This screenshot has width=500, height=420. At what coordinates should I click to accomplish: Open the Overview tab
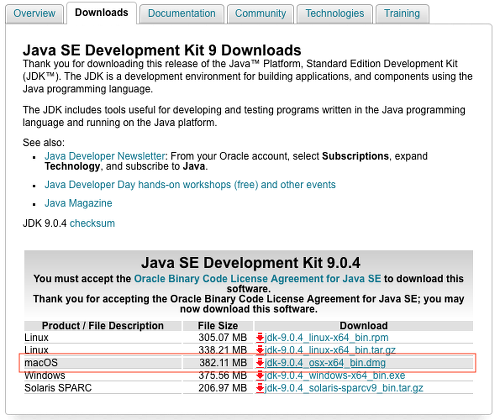click(x=34, y=14)
